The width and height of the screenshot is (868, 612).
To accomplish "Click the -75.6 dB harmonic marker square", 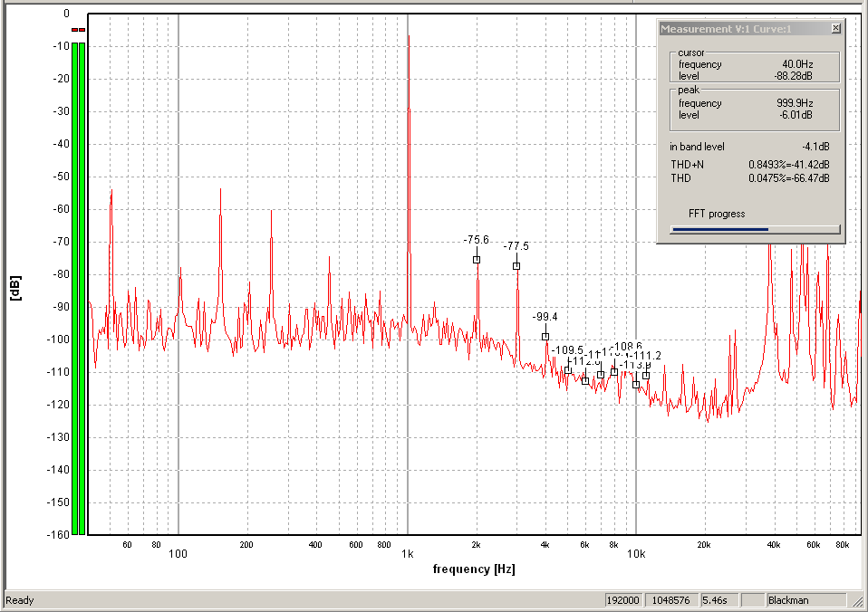I will coord(477,260).
